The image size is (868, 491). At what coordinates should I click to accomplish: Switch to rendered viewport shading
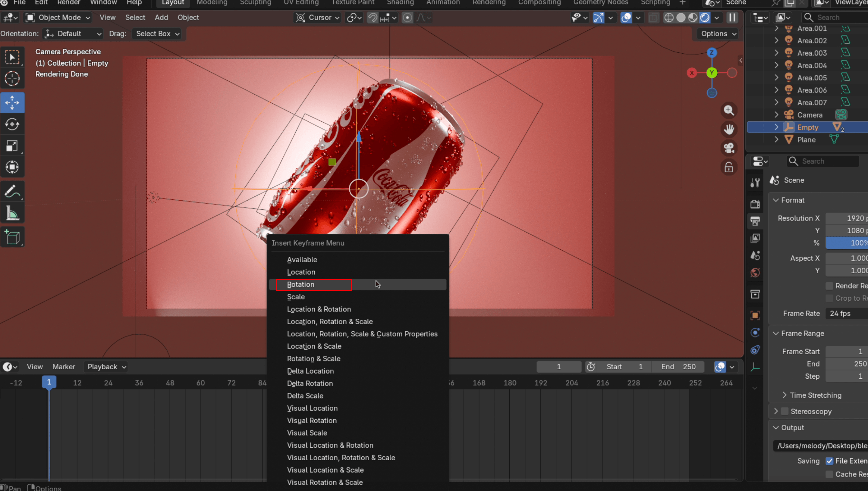[x=705, y=17]
